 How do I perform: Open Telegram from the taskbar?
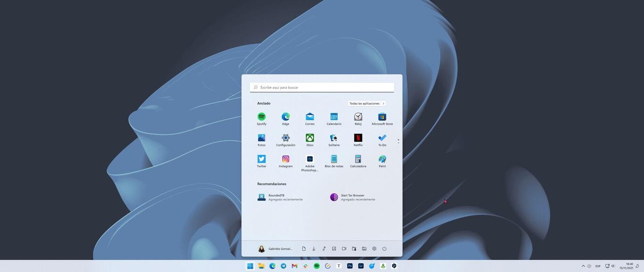coord(283,266)
